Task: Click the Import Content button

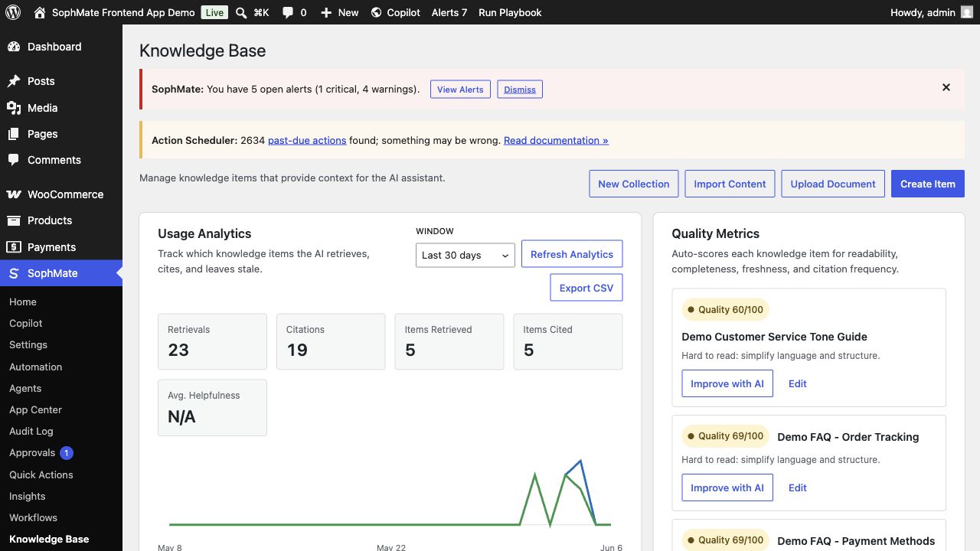Action: pyautogui.click(x=730, y=184)
